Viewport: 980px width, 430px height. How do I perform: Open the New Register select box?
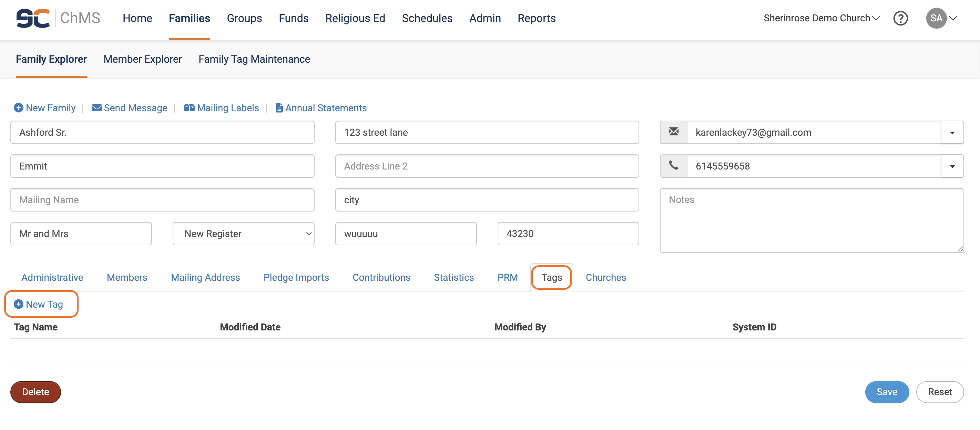point(244,234)
